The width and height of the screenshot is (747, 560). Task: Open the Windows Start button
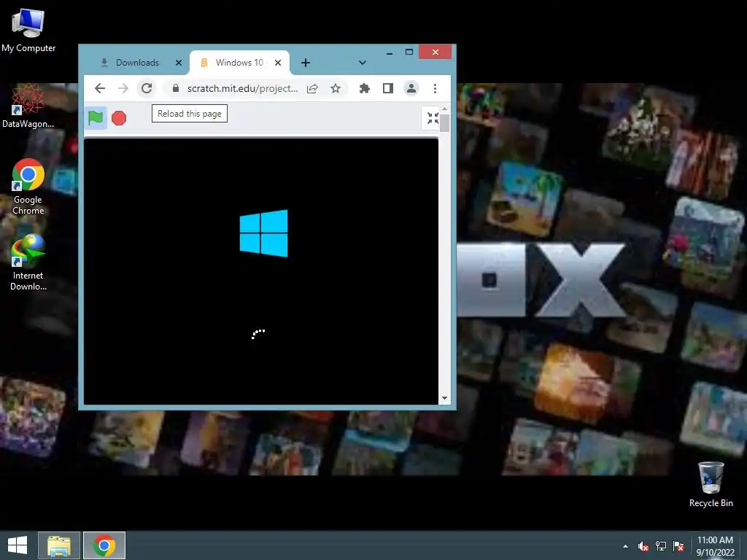tap(18, 545)
